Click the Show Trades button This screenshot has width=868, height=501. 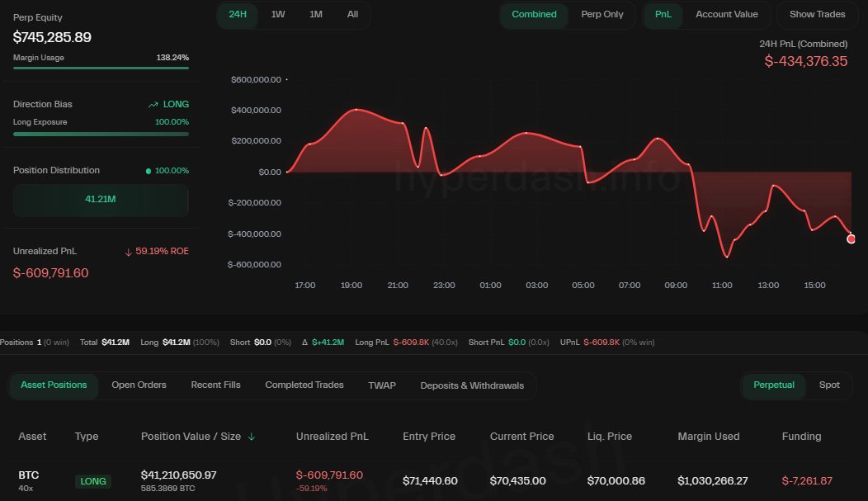(x=816, y=14)
